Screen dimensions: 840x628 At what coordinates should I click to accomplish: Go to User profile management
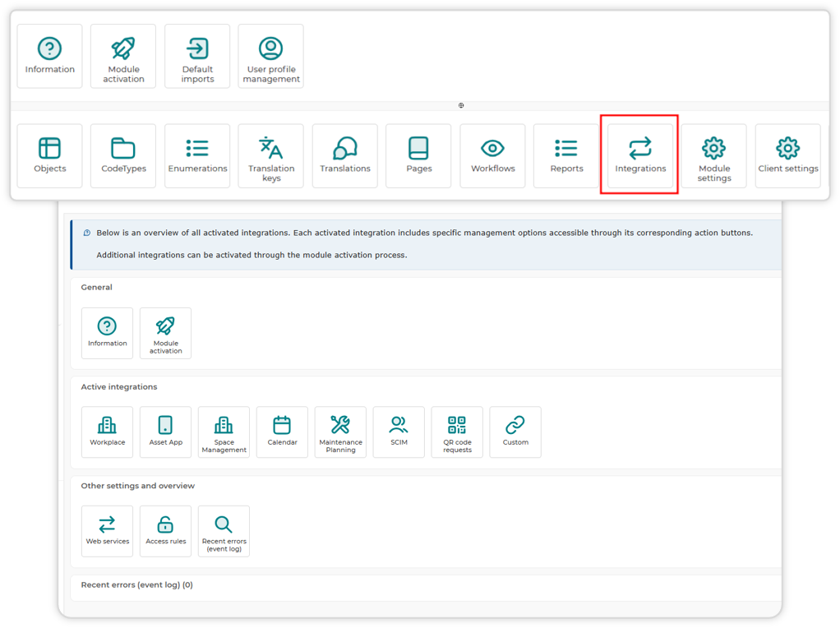click(x=271, y=56)
